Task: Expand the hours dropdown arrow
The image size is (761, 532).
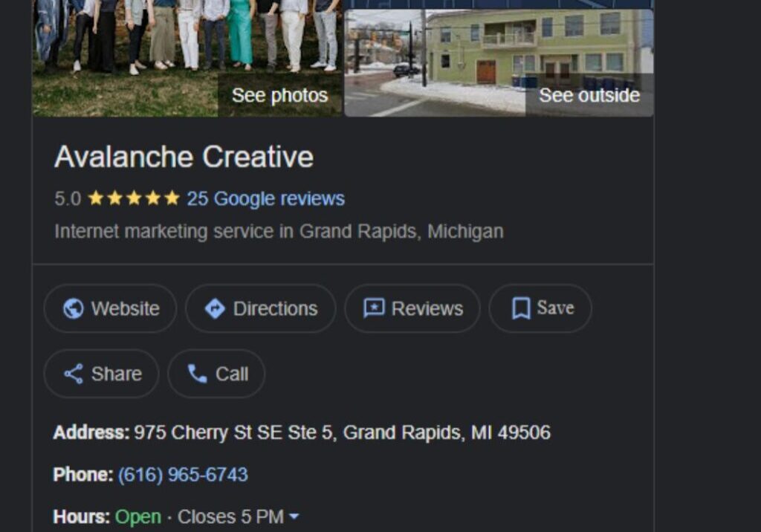Action: (x=294, y=516)
